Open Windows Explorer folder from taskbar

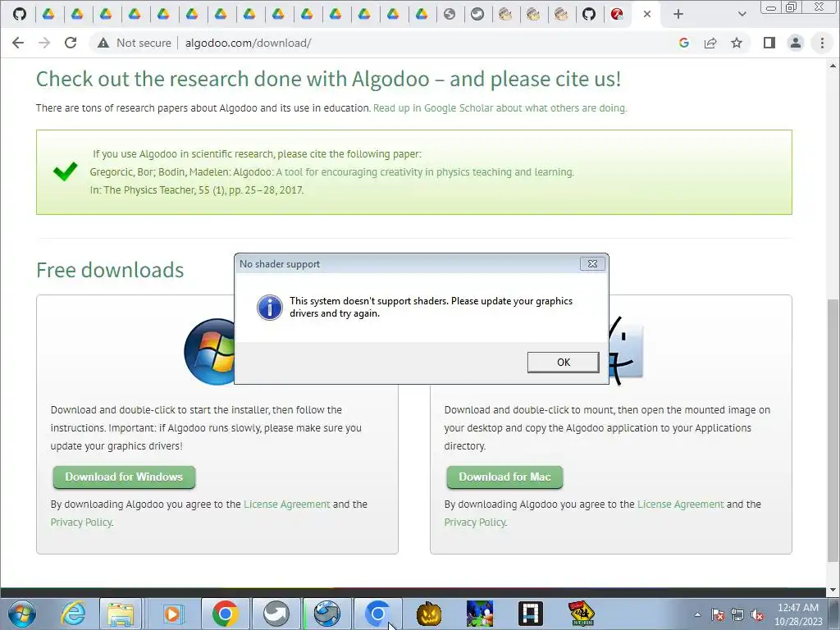click(121, 614)
